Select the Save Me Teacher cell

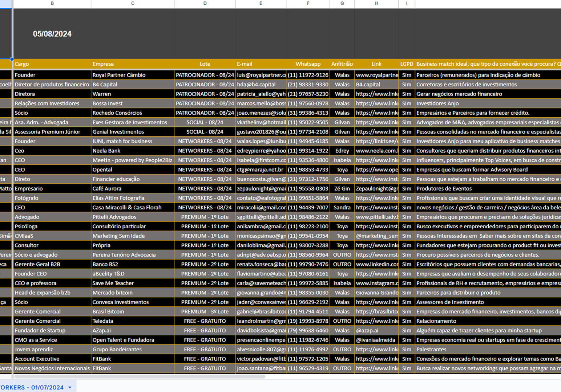coord(133,283)
